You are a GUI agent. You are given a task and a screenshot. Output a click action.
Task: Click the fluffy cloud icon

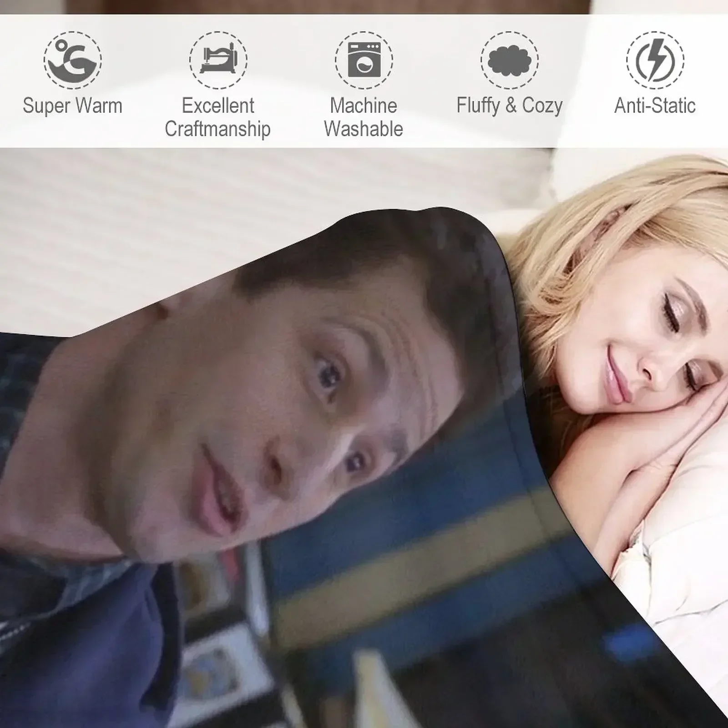(510, 60)
